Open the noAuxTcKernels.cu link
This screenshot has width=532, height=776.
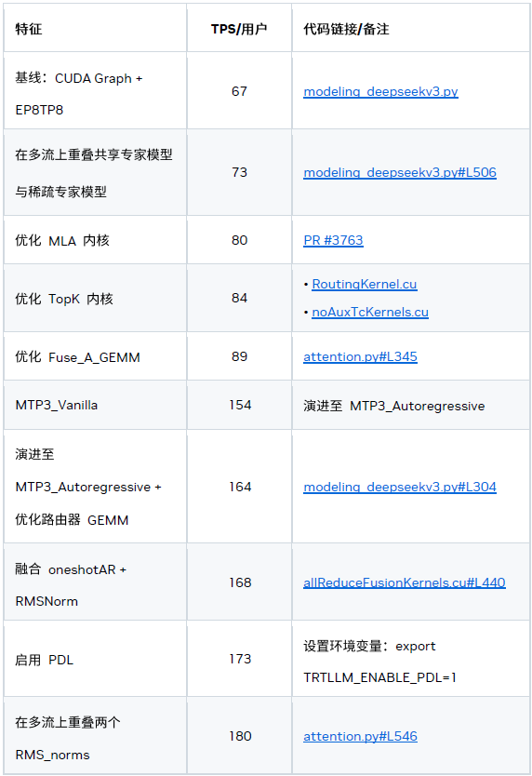(370, 313)
